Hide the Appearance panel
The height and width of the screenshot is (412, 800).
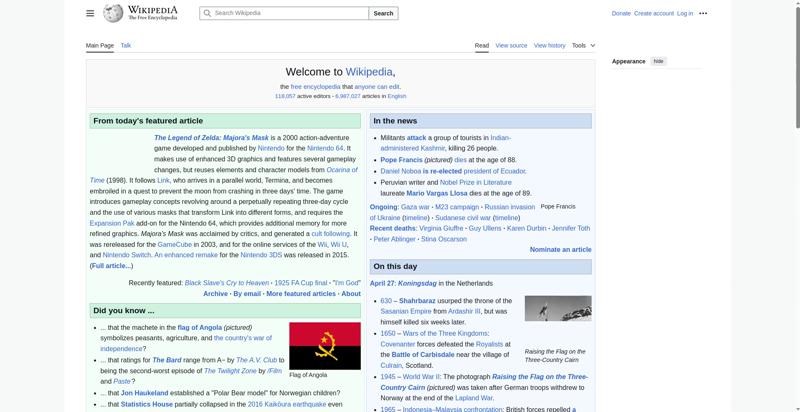point(659,61)
